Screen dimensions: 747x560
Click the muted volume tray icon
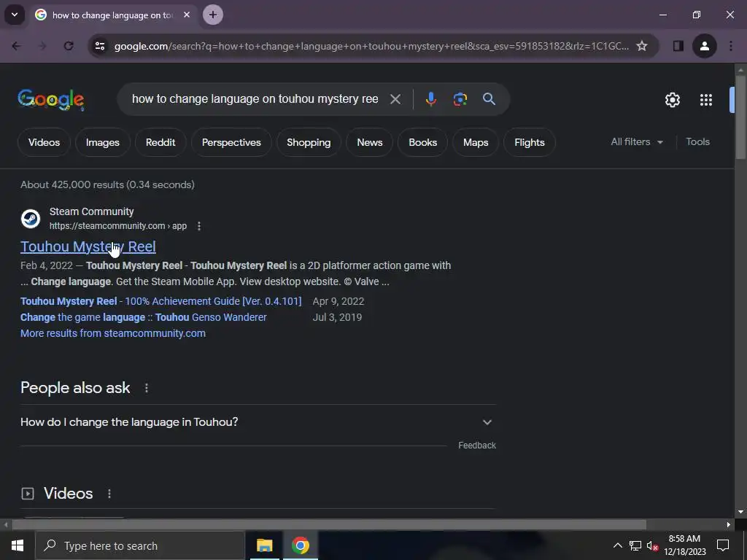(653, 545)
